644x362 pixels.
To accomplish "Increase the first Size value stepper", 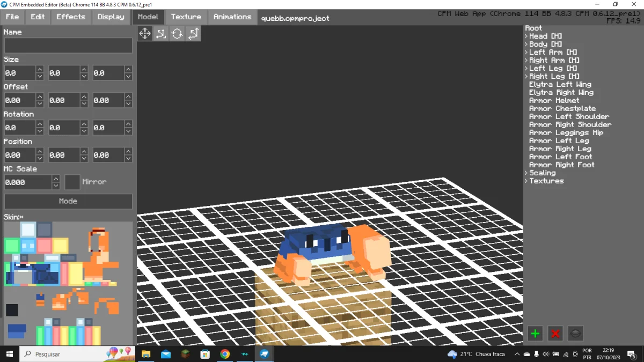I will [x=40, y=69].
